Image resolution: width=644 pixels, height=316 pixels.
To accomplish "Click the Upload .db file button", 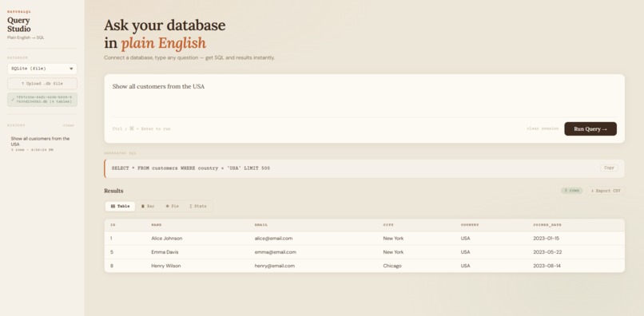I will click(x=42, y=83).
